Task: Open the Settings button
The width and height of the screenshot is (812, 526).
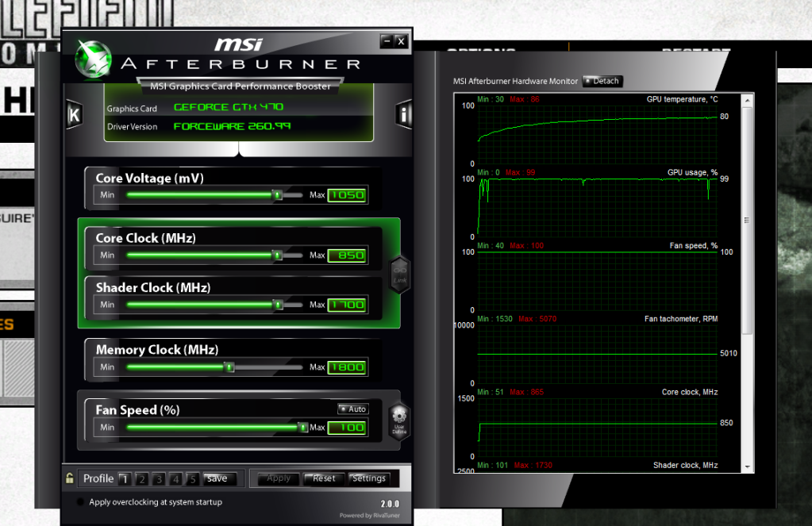Action: (368, 478)
